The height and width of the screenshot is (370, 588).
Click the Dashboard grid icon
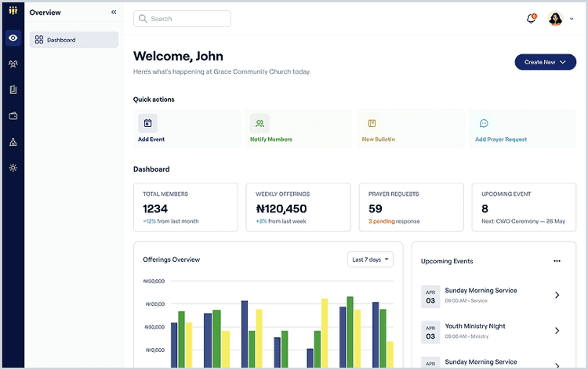pyautogui.click(x=39, y=40)
